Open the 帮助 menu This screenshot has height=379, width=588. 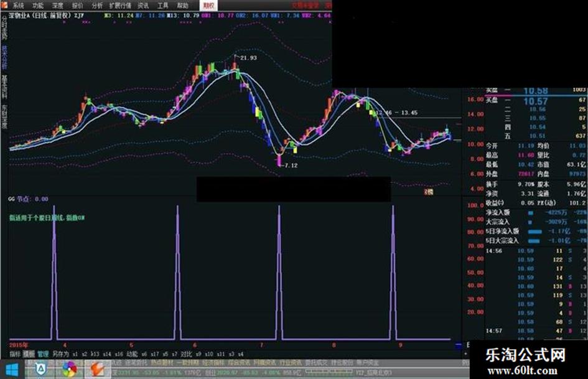point(183,5)
